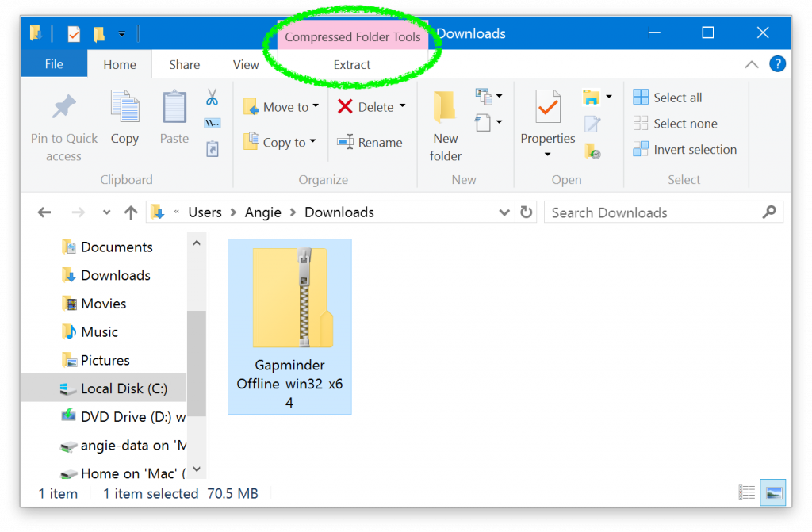Open Music in navigation pane

90,331
